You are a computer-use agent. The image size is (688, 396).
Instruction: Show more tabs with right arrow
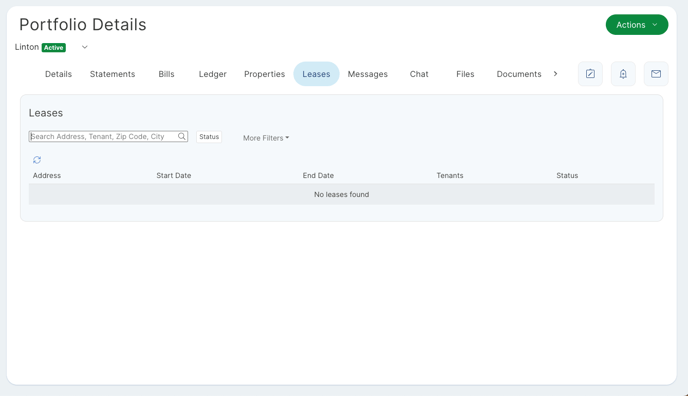pos(555,74)
